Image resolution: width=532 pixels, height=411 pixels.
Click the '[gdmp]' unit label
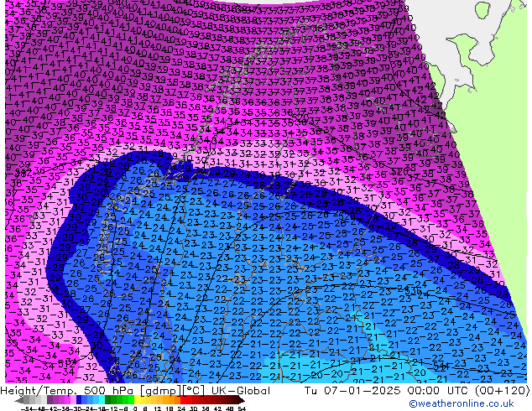pos(159,391)
